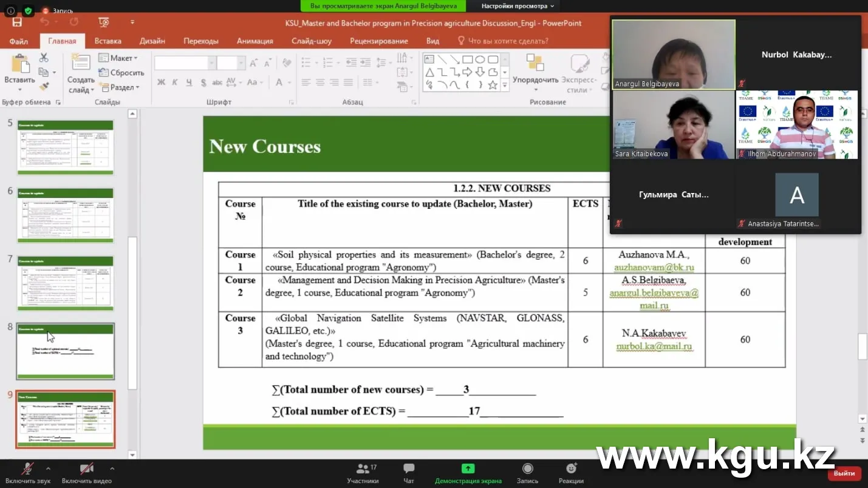Toggle bold Ж formatting button
Screen dimensions: 868x488
pyautogui.click(x=161, y=83)
